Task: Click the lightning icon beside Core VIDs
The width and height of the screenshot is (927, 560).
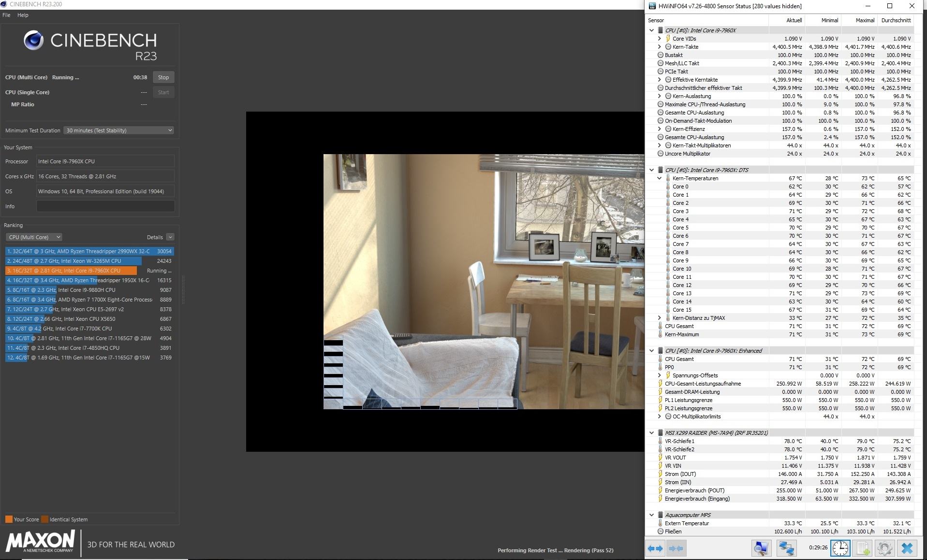Action: (668, 39)
